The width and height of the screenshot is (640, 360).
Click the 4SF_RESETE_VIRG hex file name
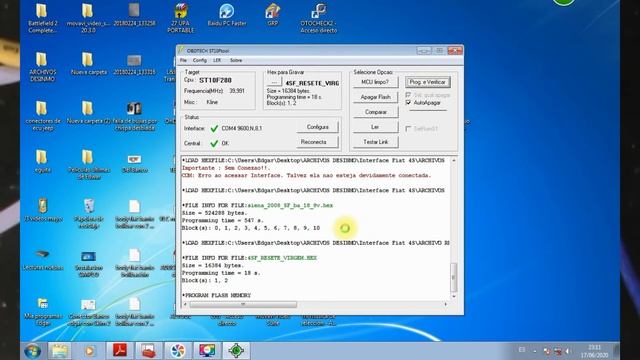pos(312,83)
